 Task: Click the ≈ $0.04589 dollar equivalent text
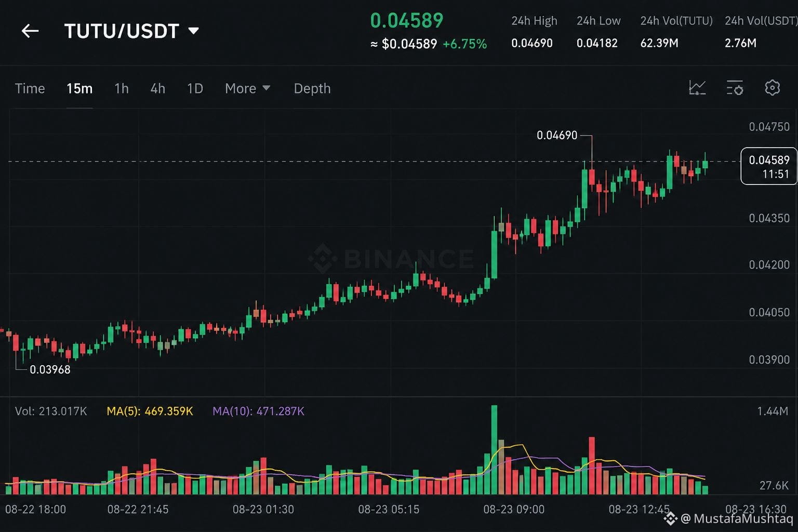click(404, 44)
